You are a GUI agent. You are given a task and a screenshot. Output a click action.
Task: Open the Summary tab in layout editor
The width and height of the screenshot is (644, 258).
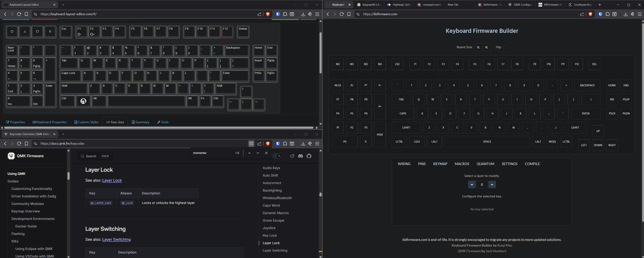(x=140, y=122)
